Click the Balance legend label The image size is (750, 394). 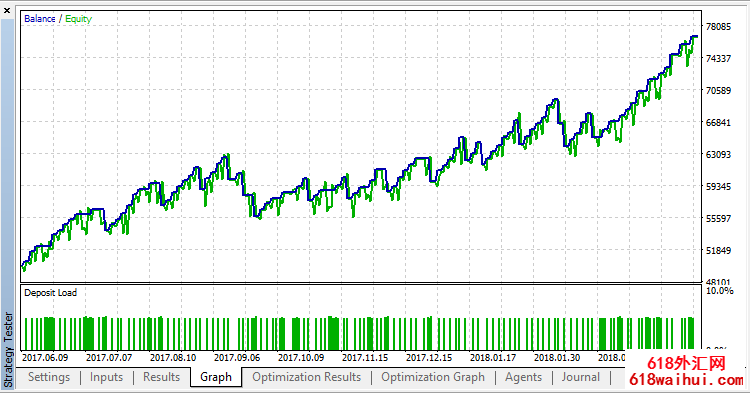40,19
